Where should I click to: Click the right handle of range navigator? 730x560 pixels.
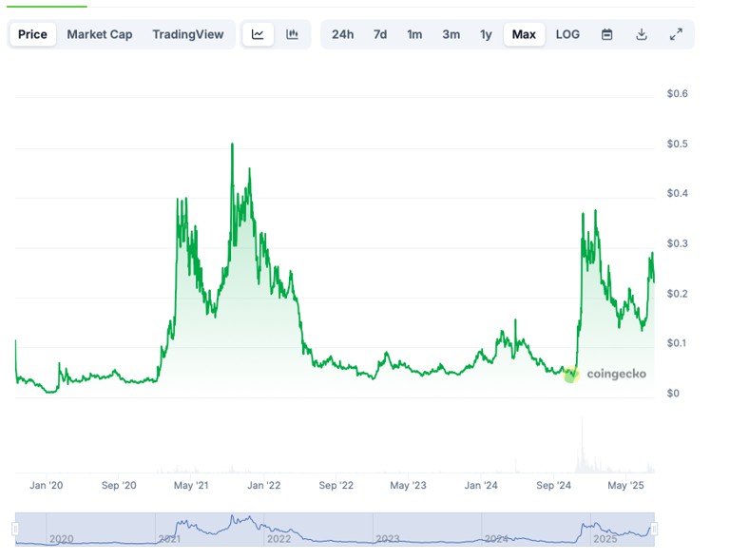coord(654,529)
